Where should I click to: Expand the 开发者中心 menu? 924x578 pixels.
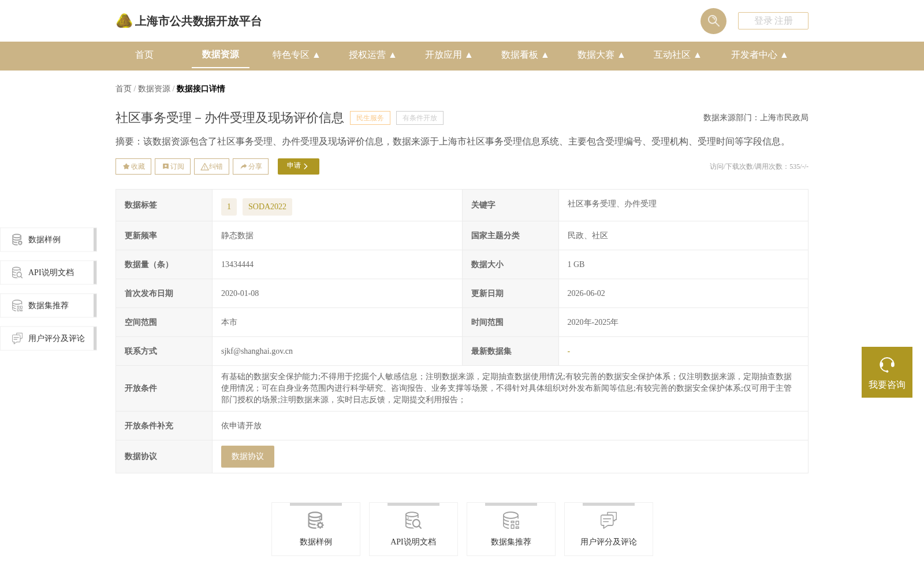(x=759, y=55)
